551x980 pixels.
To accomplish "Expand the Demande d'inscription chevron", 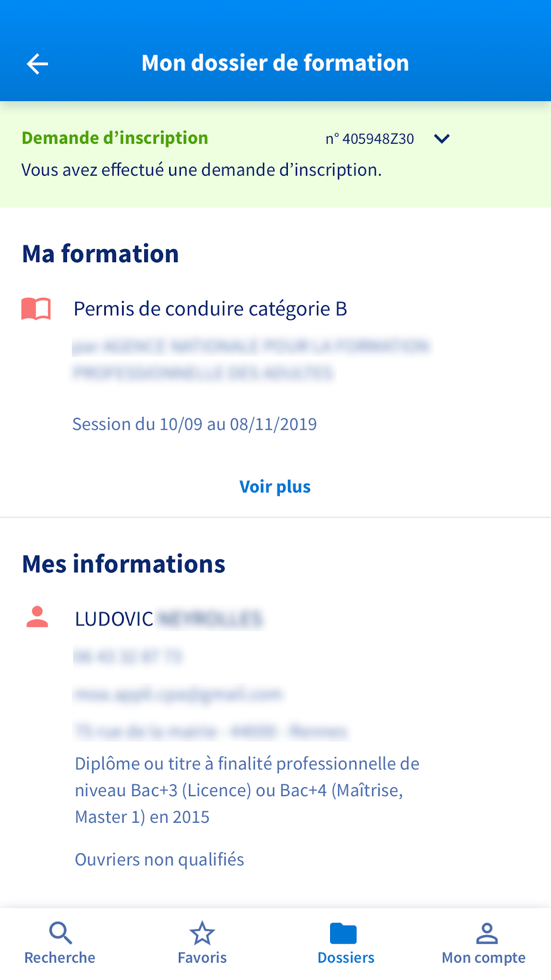I will [441, 139].
